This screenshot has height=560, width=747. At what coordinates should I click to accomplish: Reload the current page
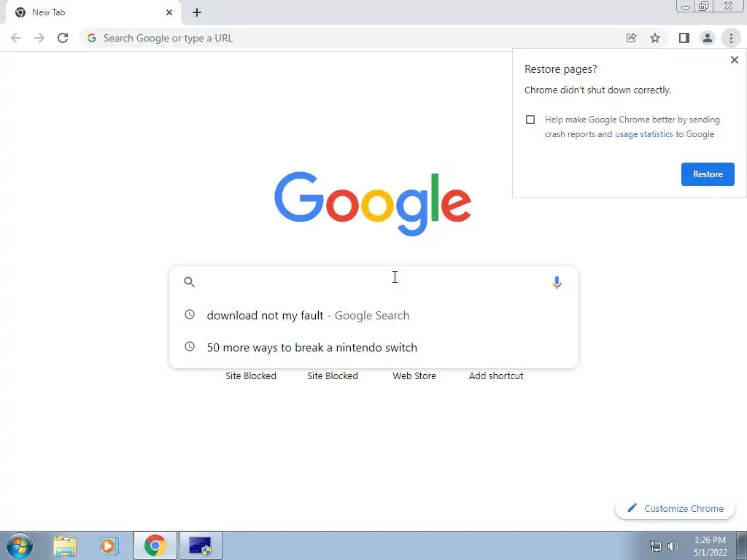(63, 38)
